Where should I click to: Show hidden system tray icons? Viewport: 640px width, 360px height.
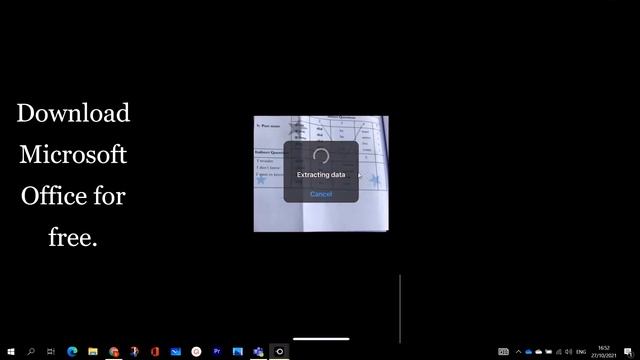(x=518, y=351)
